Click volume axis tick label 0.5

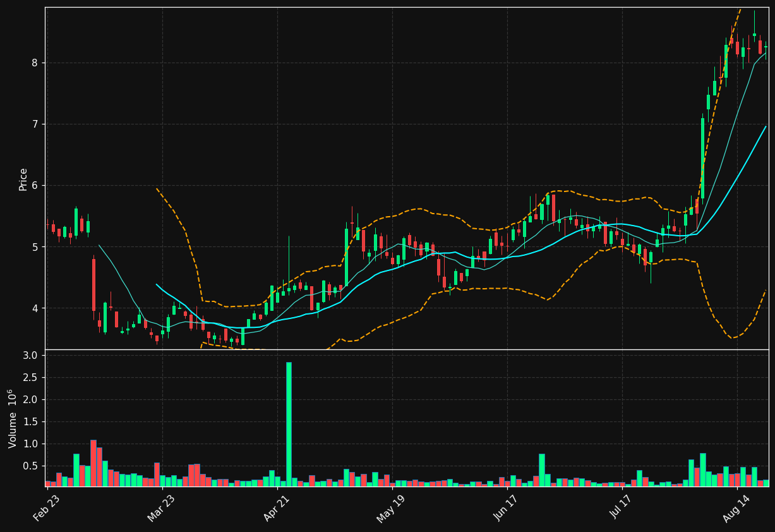[31, 466]
